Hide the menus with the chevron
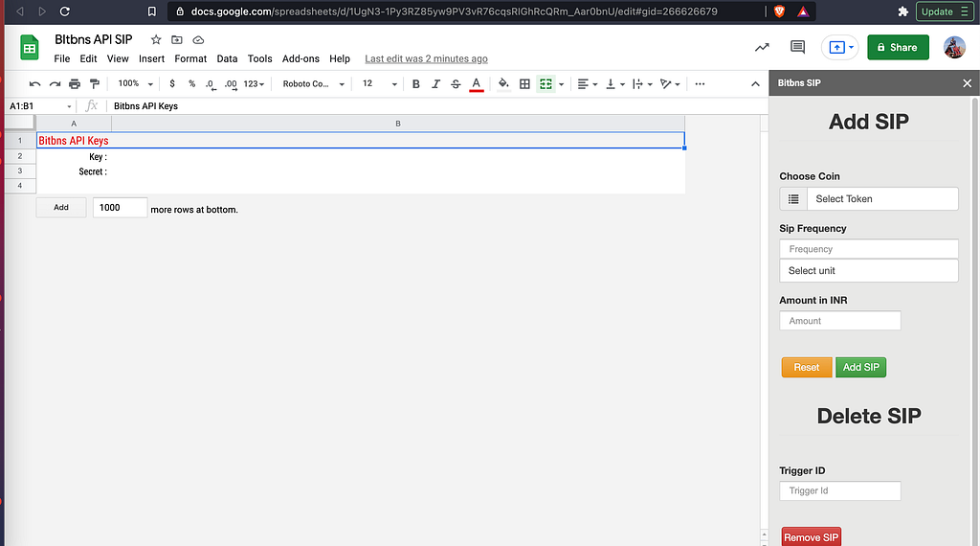 click(x=755, y=83)
